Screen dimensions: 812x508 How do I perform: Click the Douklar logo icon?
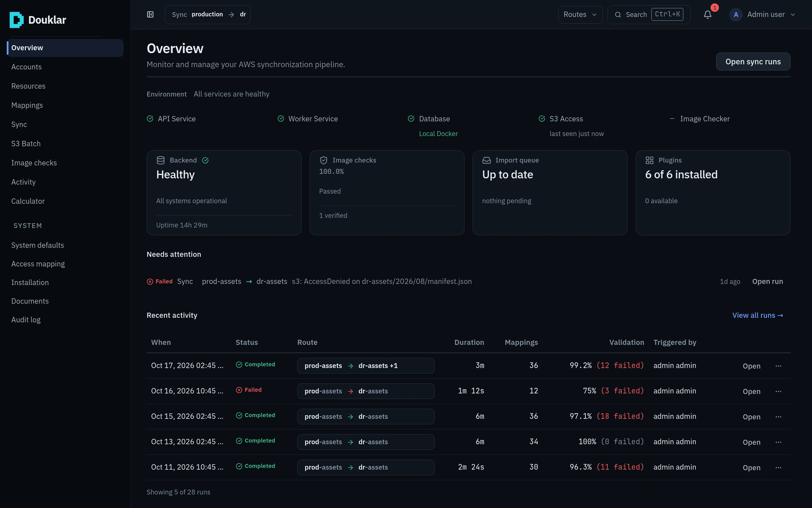pyautogui.click(x=16, y=20)
